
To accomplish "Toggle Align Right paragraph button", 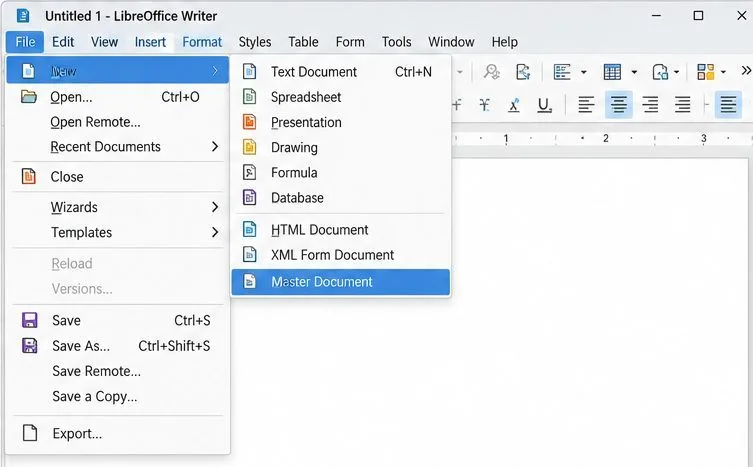I will [x=650, y=104].
